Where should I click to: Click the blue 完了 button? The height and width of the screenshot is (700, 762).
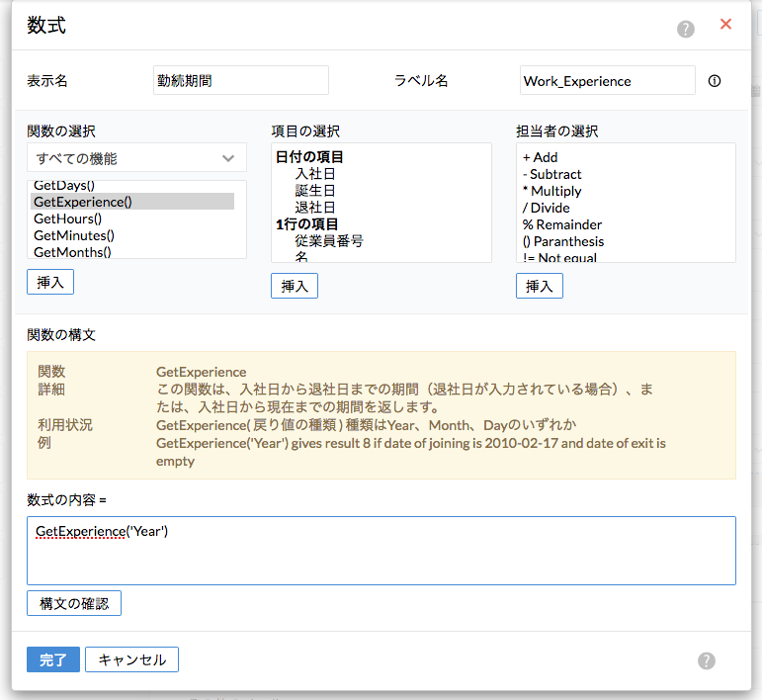coord(53,659)
